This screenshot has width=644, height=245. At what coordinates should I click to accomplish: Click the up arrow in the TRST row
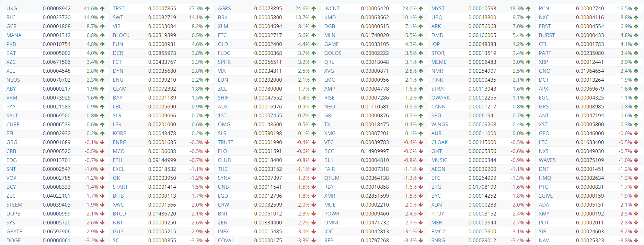point(207,9)
